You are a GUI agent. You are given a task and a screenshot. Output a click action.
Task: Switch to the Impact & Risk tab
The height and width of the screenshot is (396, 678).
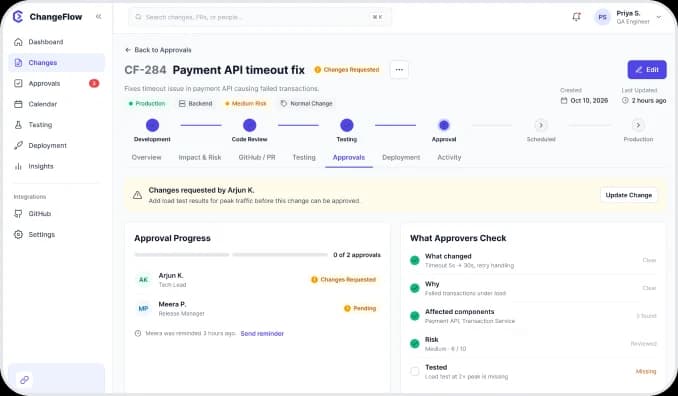(x=200, y=157)
